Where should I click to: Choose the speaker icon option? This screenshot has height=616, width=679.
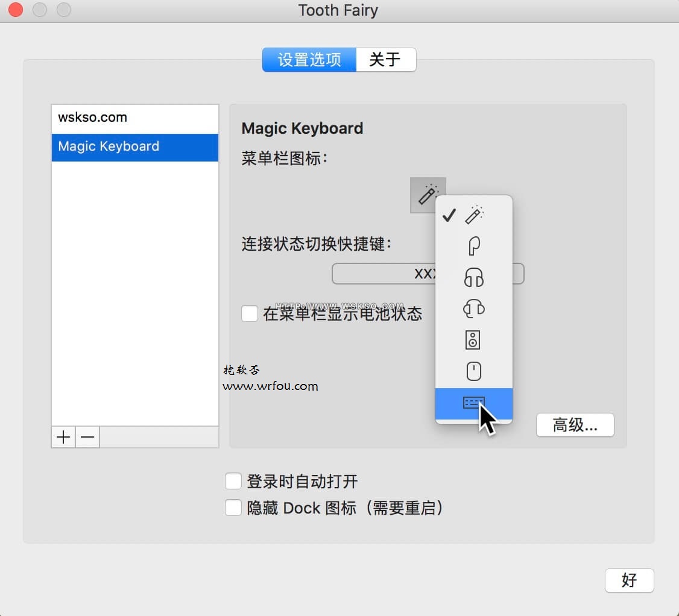point(474,340)
